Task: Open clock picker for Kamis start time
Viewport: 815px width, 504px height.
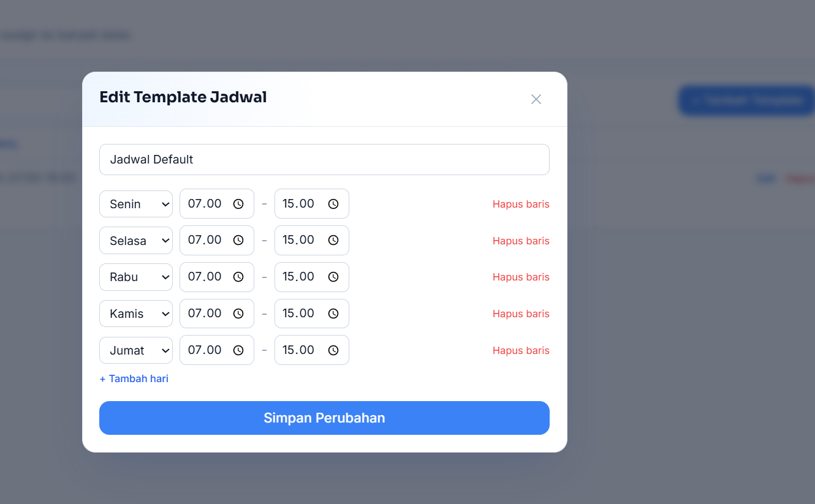Action: coord(238,314)
